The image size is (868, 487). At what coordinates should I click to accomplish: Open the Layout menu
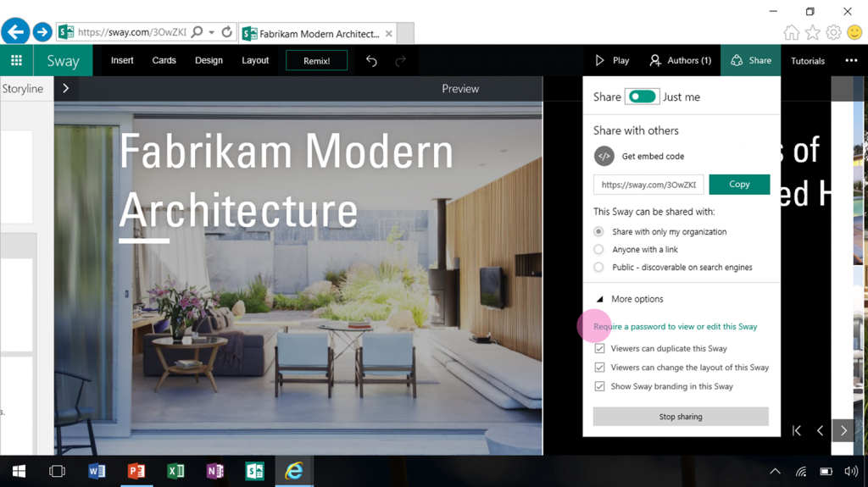pyautogui.click(x=255, y=60)
